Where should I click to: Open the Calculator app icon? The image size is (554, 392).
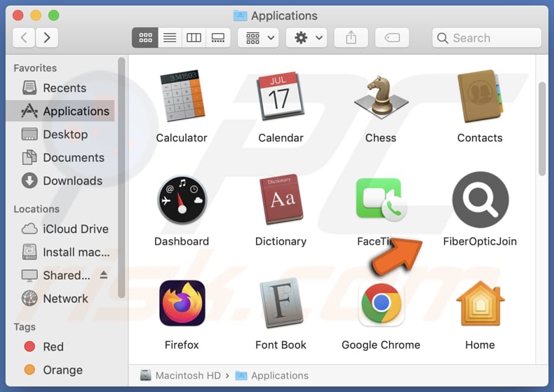182,95
